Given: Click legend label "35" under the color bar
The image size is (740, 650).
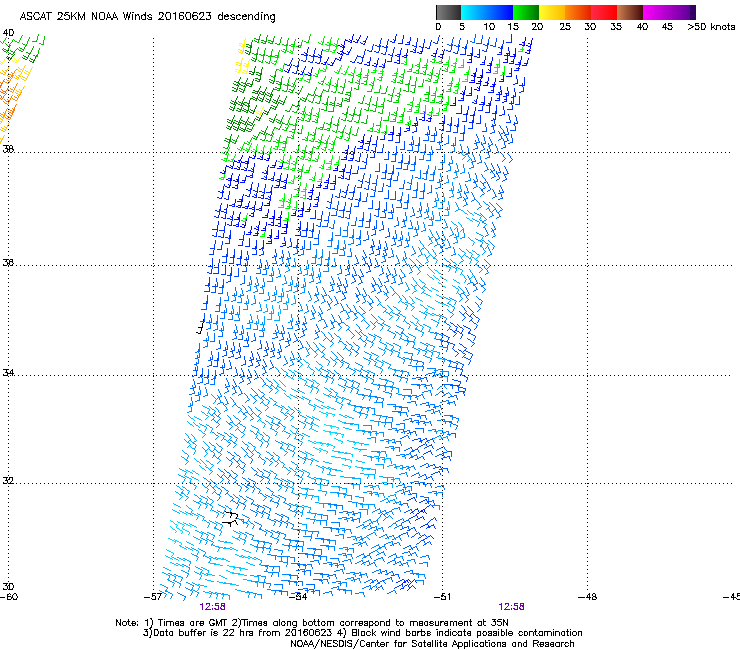Looking at the screenshot, I should tap(616, 27).
